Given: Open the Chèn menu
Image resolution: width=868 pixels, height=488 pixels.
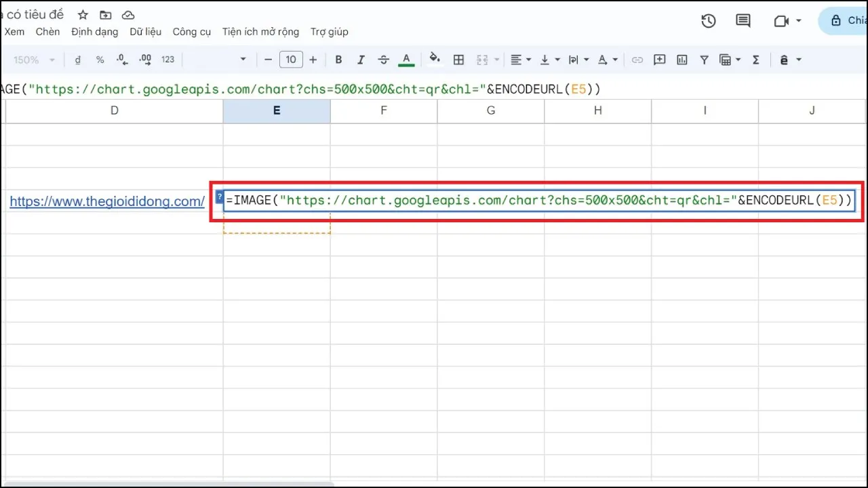Looking at the screenshot, I should 47,32.
